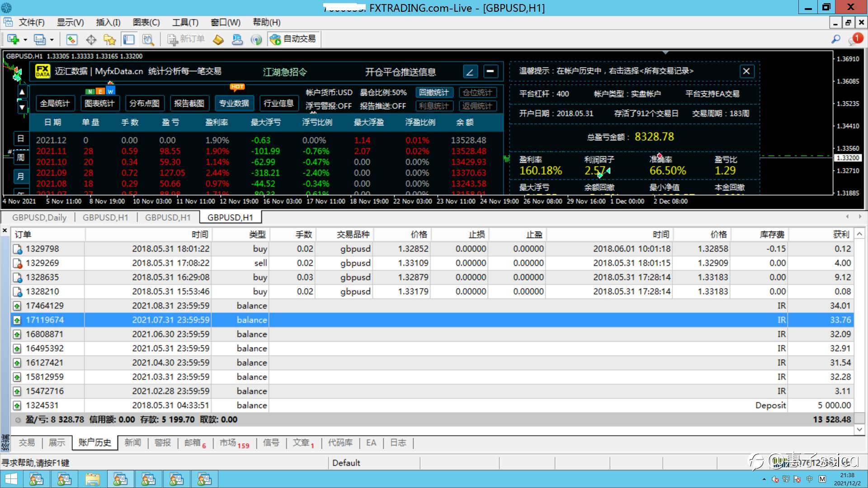Viewport: 868px width, 488px height.
Task: Click the 报告截图 button
Action: (189, 103)
